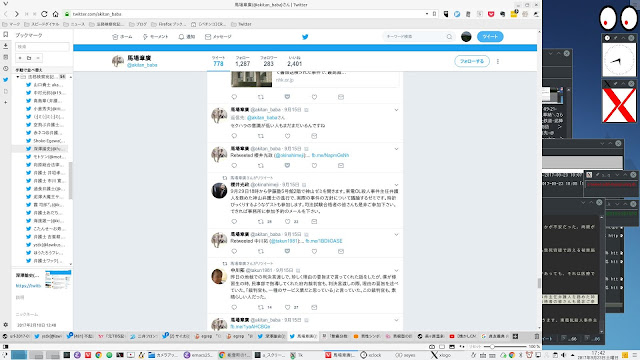Open the closed tabs trash icon
The height and width of the screenshot is (360, 640).
(537, 336)
